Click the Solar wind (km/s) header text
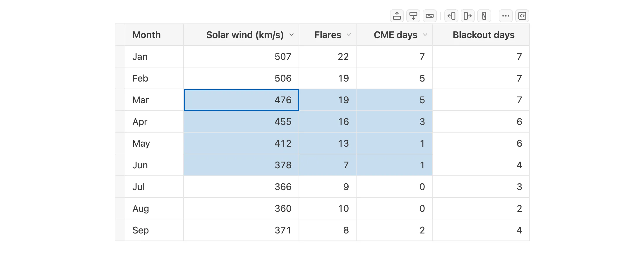This screenshot has height=254, width=644. coord(245,35)
